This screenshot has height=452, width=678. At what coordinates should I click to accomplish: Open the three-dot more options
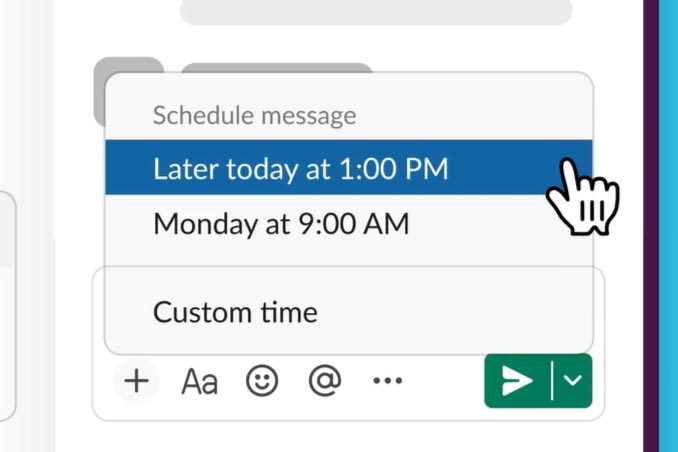[388, 381]
